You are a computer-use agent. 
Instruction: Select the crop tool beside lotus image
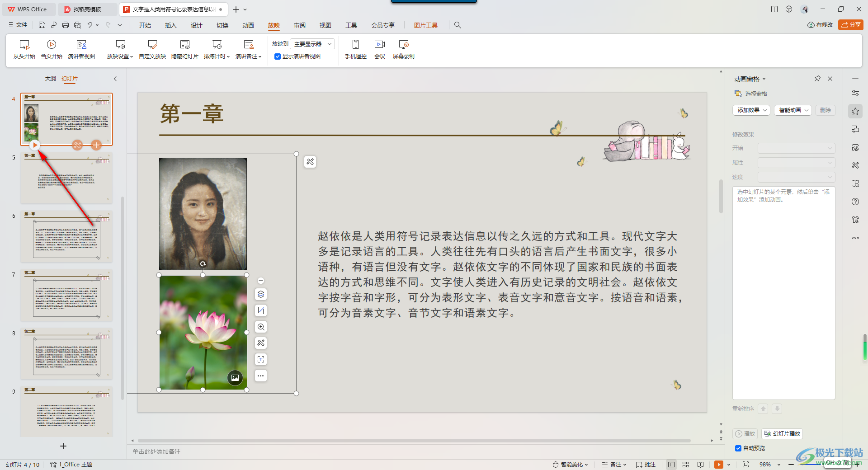pos(261,310)
